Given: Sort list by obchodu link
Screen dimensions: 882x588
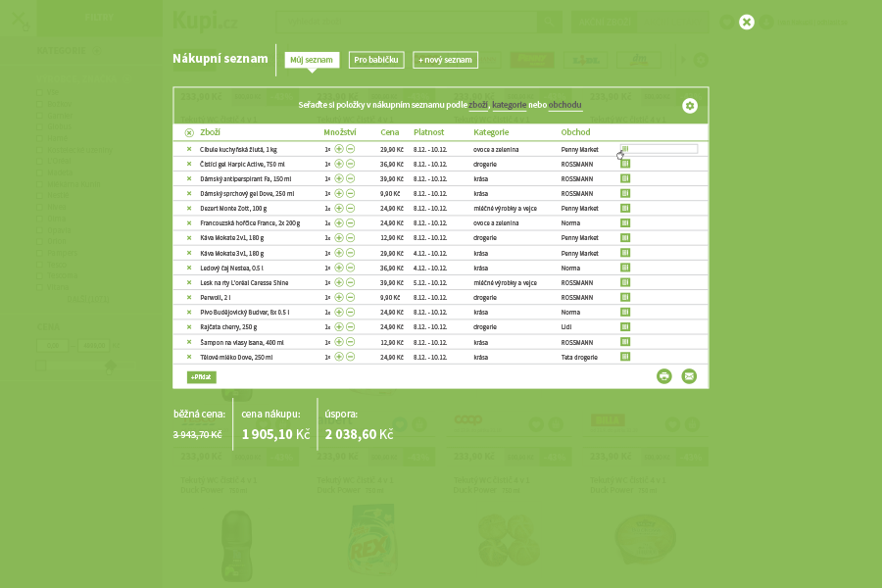Looking at the screenshot, I should 564,105.
